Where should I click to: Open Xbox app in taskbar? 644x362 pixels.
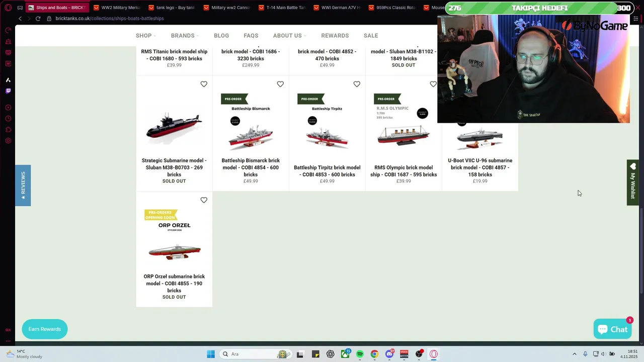[345, 354]
